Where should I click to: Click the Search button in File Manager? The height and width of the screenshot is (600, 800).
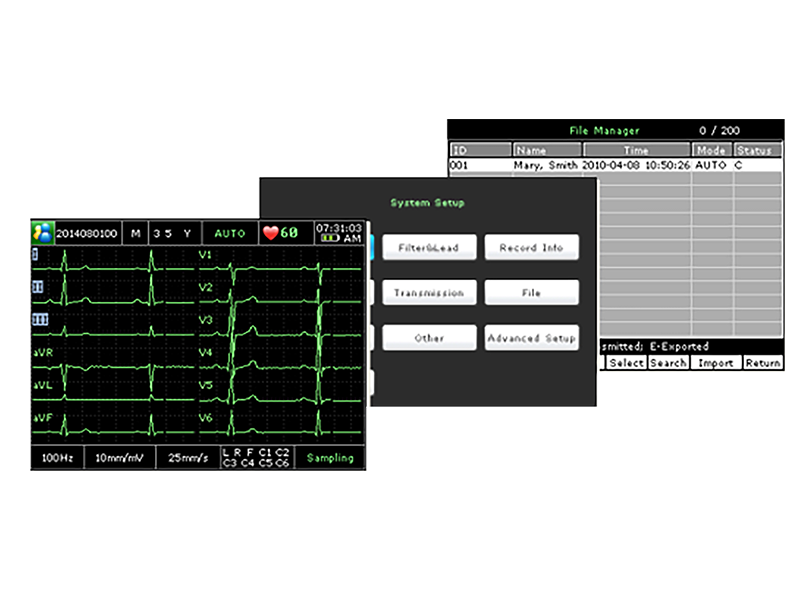(x=668, y=363)
